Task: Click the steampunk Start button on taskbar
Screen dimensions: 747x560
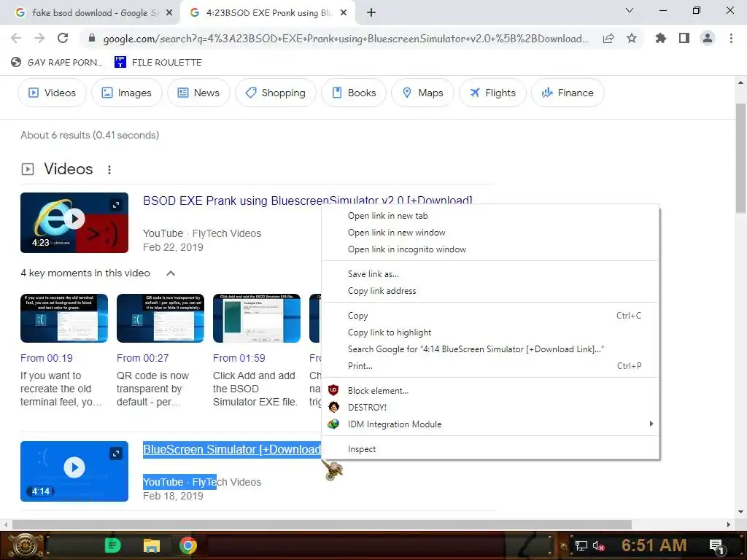Action: tap(24, 545)
